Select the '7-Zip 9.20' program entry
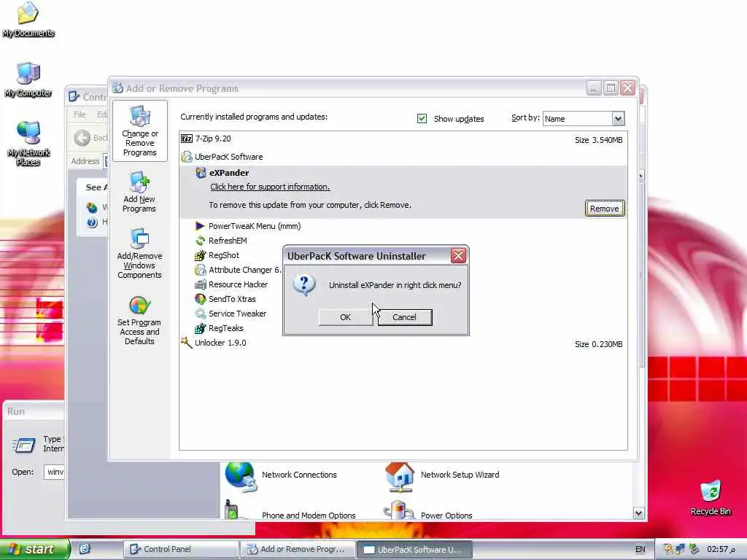Image resolution: width=747 pixels, height=560 pixels. pyautogui.click(x=212, y=139)
